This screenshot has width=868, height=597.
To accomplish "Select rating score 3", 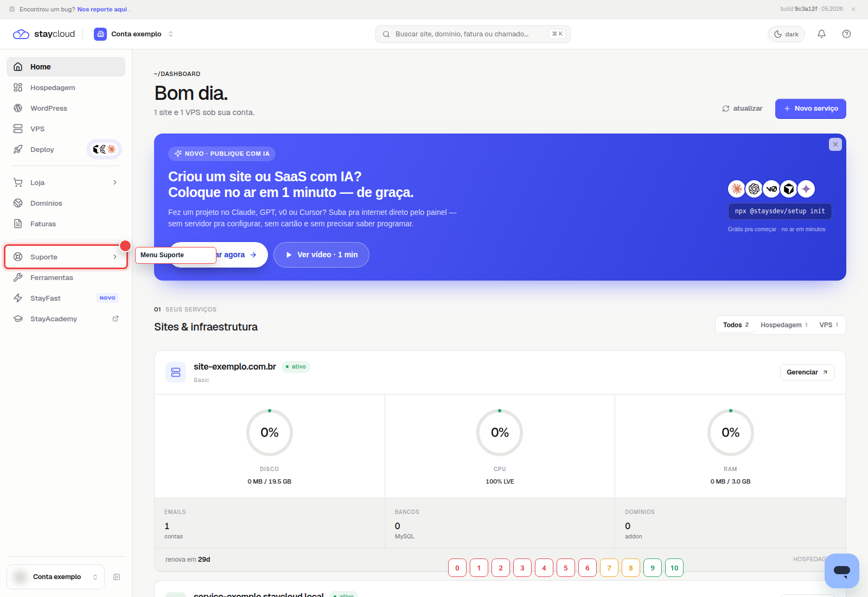I will (x=522, y=568).
